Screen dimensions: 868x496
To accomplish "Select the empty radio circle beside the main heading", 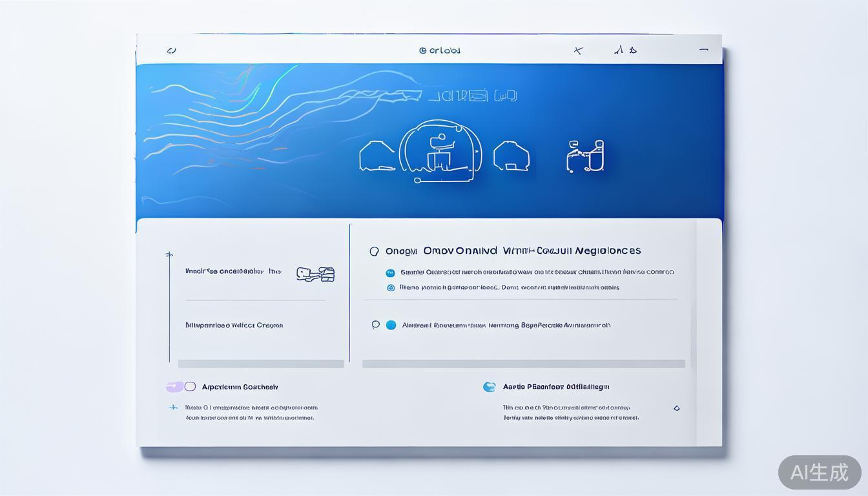I will 374,251.
